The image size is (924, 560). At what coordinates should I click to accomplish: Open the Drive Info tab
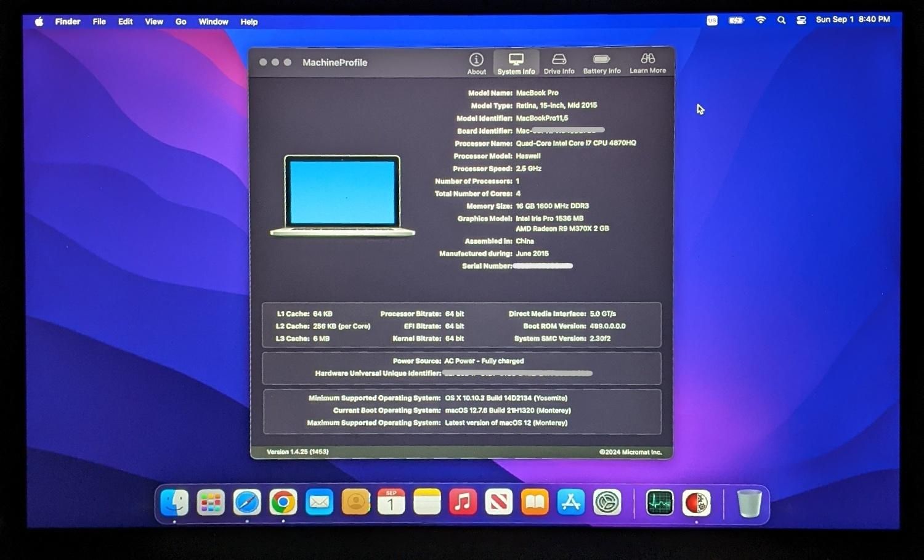point(559,63)
